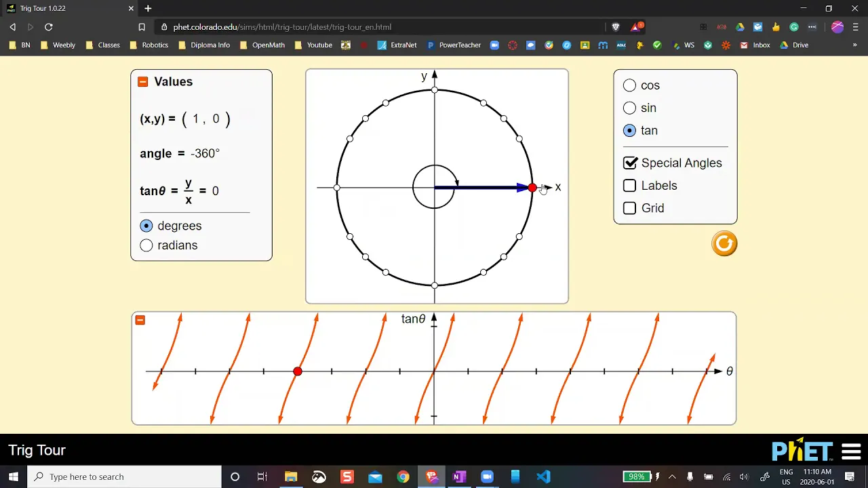This screenshot has width=868, height=488.
Task: Open the Diploma Info bookmarks folder
Action: point(204,45)
